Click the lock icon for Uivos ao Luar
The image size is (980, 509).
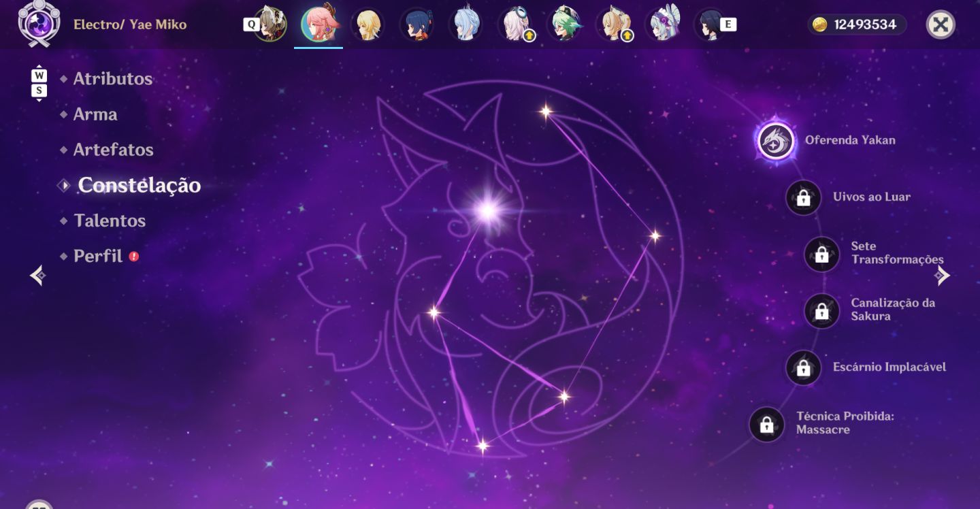point(803,198)
